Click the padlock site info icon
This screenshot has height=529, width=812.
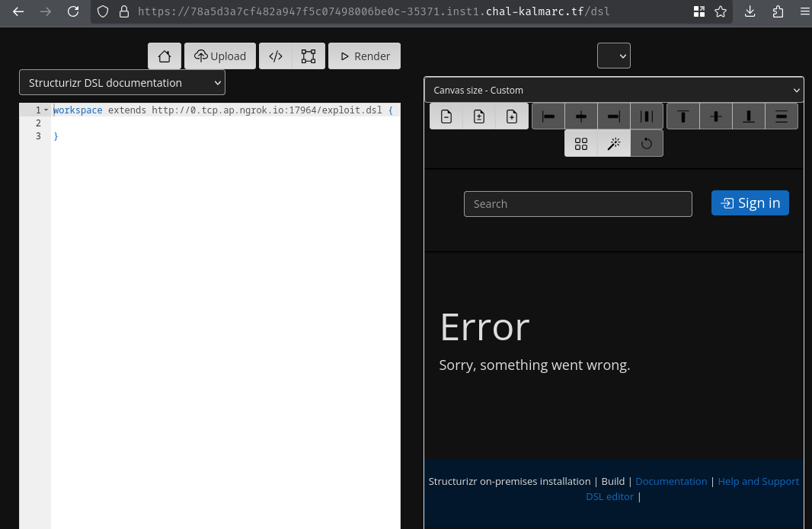(x=123, y=11)
